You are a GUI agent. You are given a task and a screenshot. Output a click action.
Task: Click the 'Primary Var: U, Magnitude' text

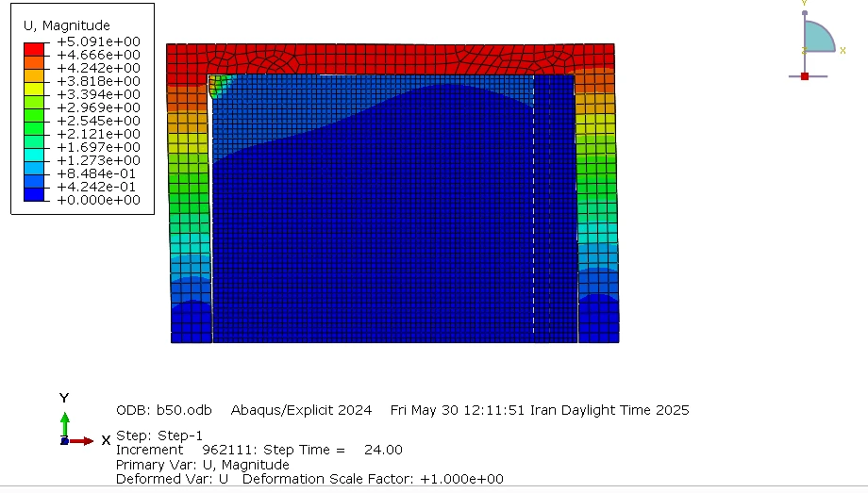point(202,465)
